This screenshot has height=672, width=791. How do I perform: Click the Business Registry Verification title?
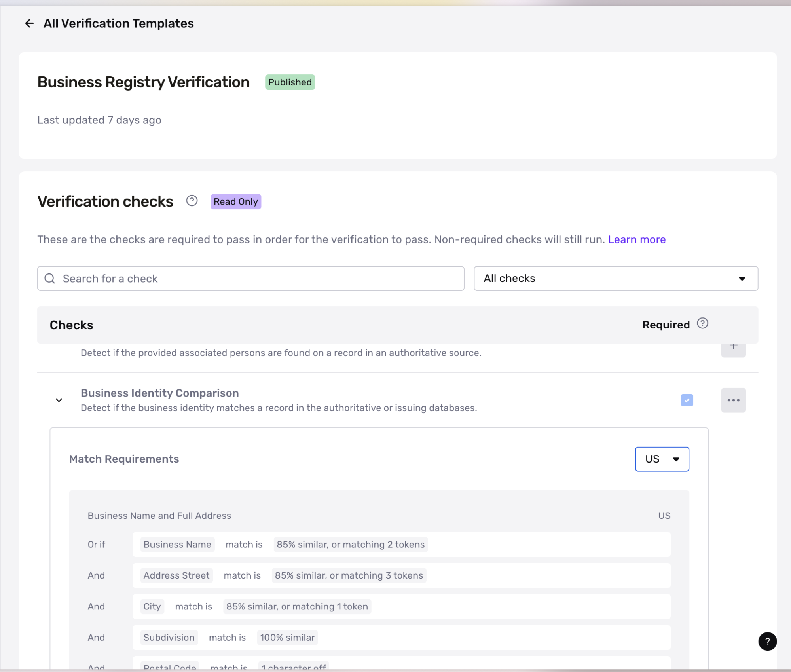click(x=143, y=82)
